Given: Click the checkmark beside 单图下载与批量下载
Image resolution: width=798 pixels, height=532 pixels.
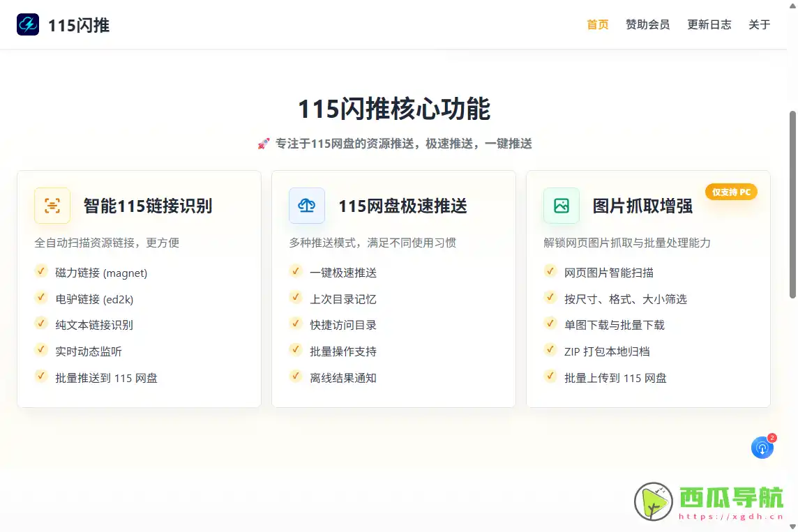Looking at the screenshot, I should pyautogui.click(x=550, y=323).
